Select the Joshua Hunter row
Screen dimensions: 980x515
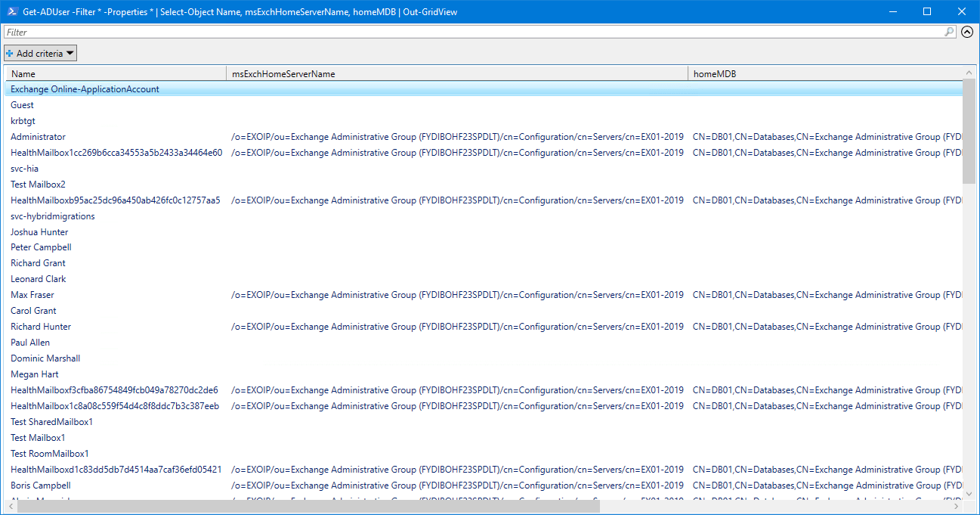(484, 232)
